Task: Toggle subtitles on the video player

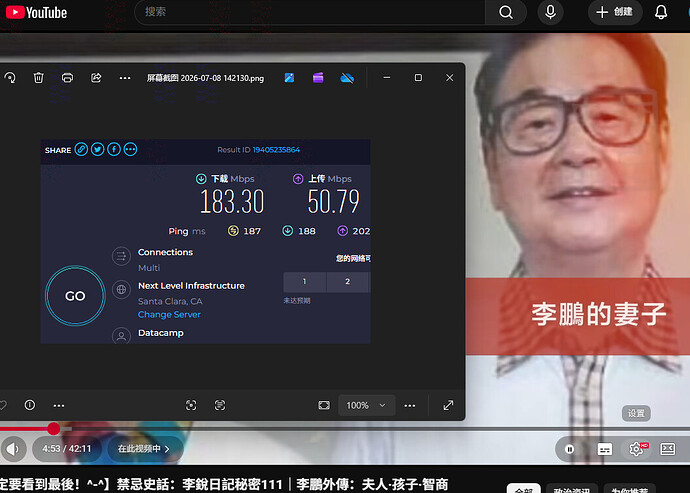Action: [x=605, y=449]
